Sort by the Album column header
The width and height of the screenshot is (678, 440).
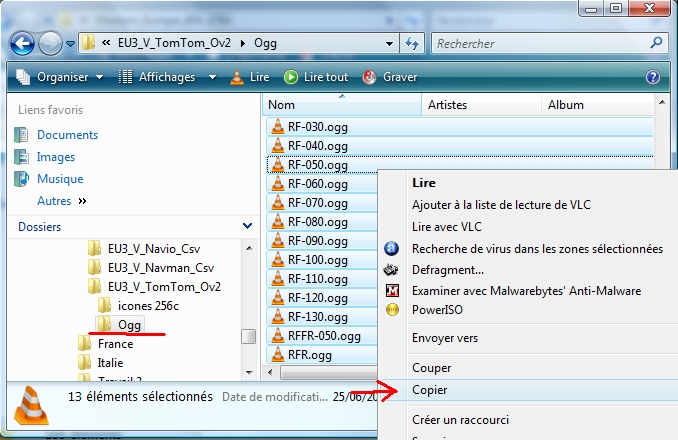tap(597, 105)
